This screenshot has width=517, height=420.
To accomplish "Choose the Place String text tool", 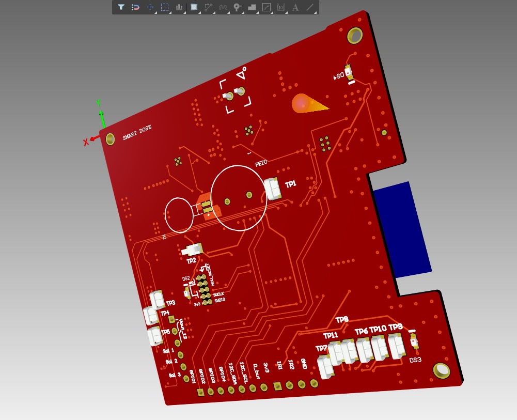I will pyautogui.click(x=295, y=7).
